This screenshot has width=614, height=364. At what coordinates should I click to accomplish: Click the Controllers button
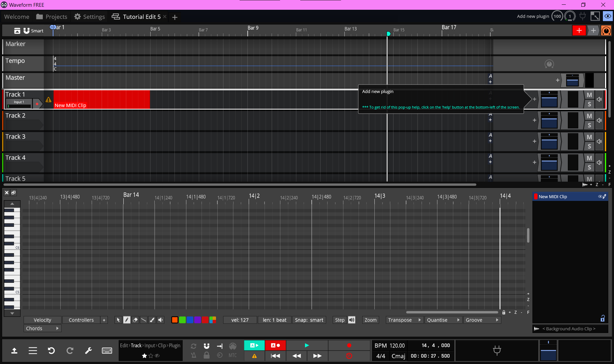pos(81,320)
